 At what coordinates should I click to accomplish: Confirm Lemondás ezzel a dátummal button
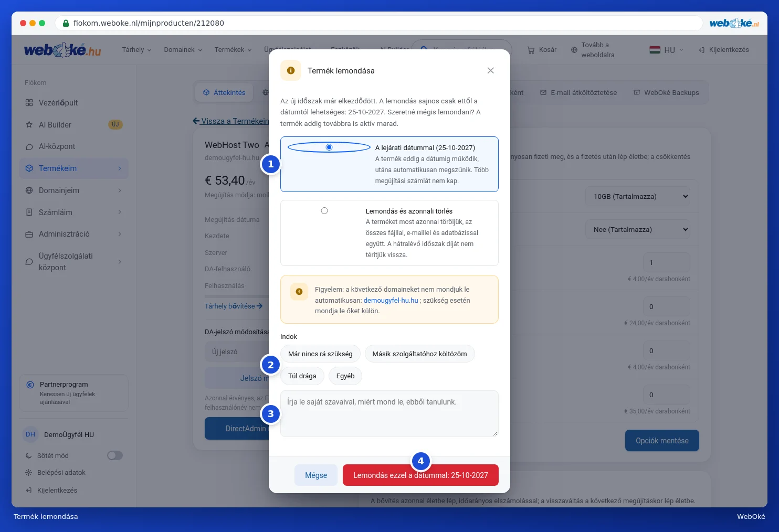[x=420, y=475]
